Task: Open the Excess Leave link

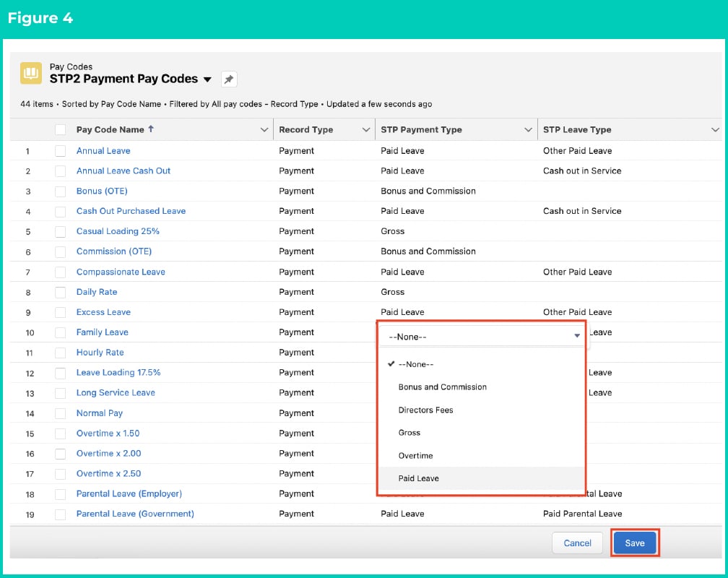Action: point(103,312)
